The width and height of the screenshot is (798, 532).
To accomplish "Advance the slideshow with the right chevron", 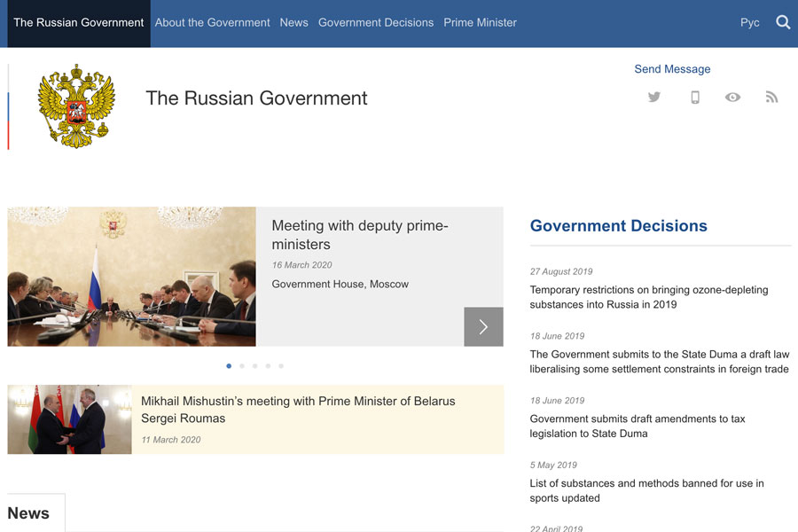I will [483, 327].
